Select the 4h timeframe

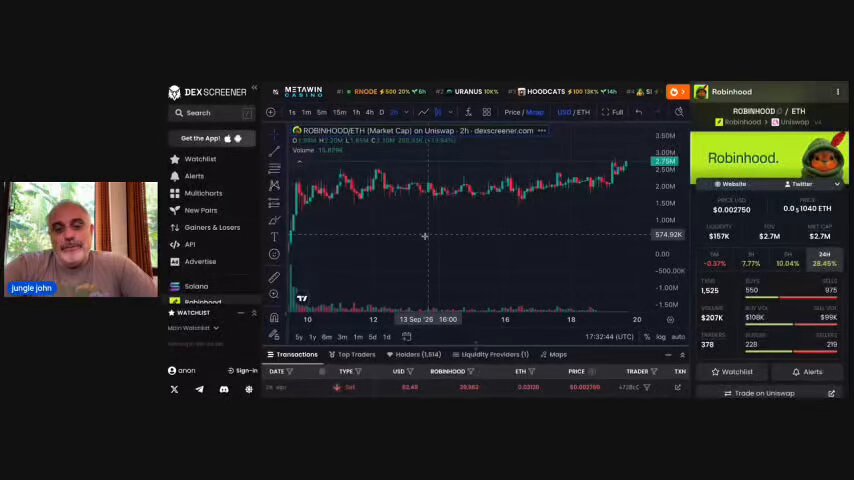(x=370, y=112)
